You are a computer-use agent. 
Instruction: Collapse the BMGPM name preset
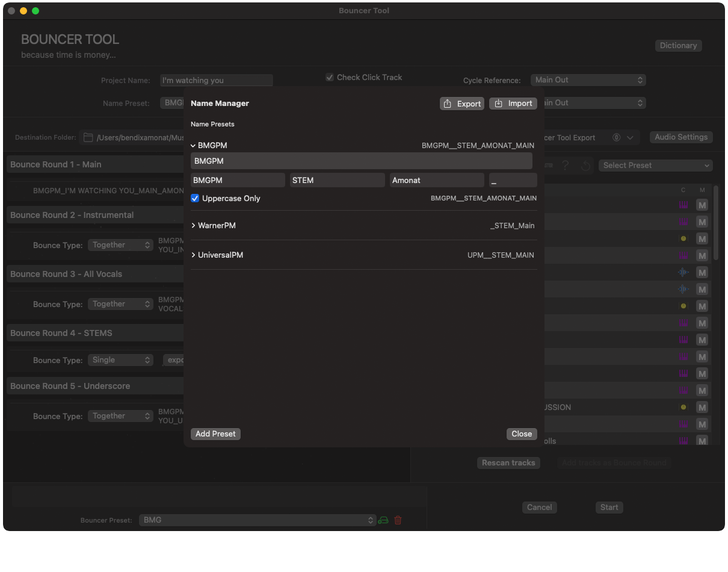click(193, 146)
